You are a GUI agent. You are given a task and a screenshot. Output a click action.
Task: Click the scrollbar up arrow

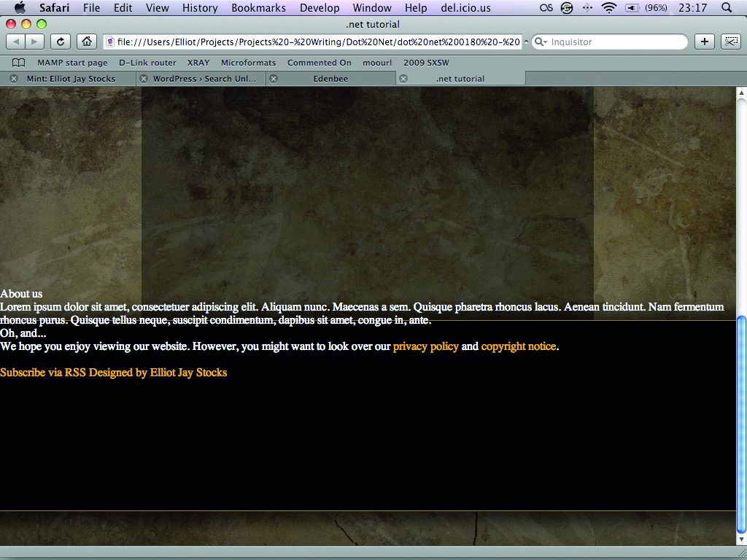click(x=741, y=93)
